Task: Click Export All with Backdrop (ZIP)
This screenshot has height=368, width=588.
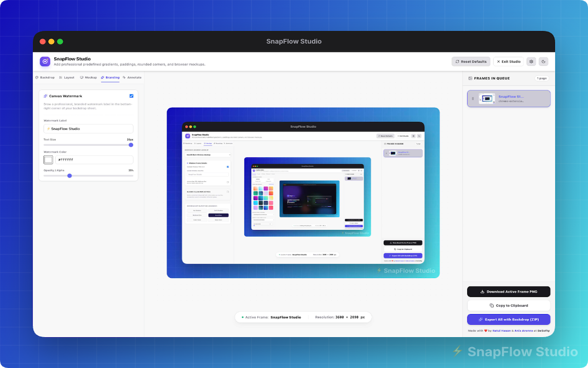Action: pyautogui.click(x=509, y=319)
